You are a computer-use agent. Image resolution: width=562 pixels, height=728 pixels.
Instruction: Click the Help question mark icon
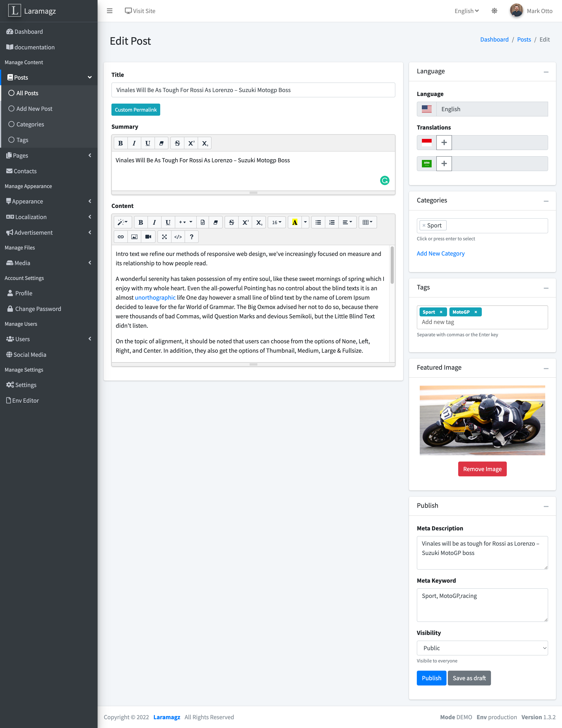click(191, 237)
